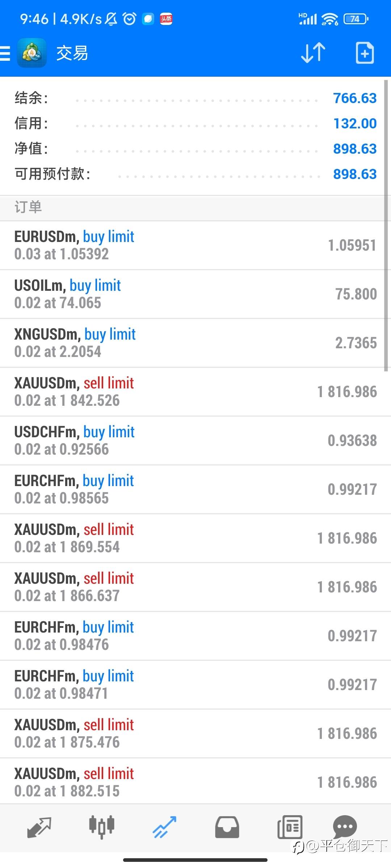Click the vertical scrollbar on the right

(x=386, y=224)
